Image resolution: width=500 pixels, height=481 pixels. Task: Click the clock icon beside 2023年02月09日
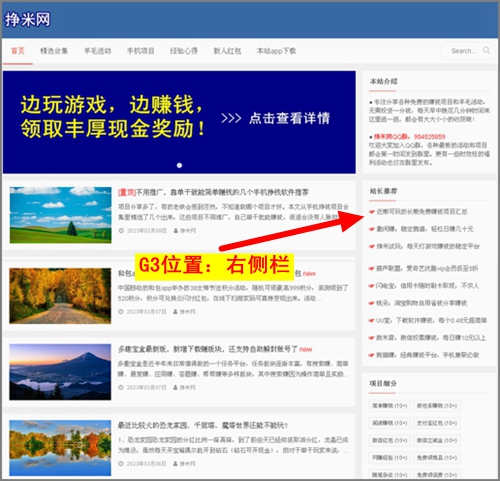click(x=121, y=231)
